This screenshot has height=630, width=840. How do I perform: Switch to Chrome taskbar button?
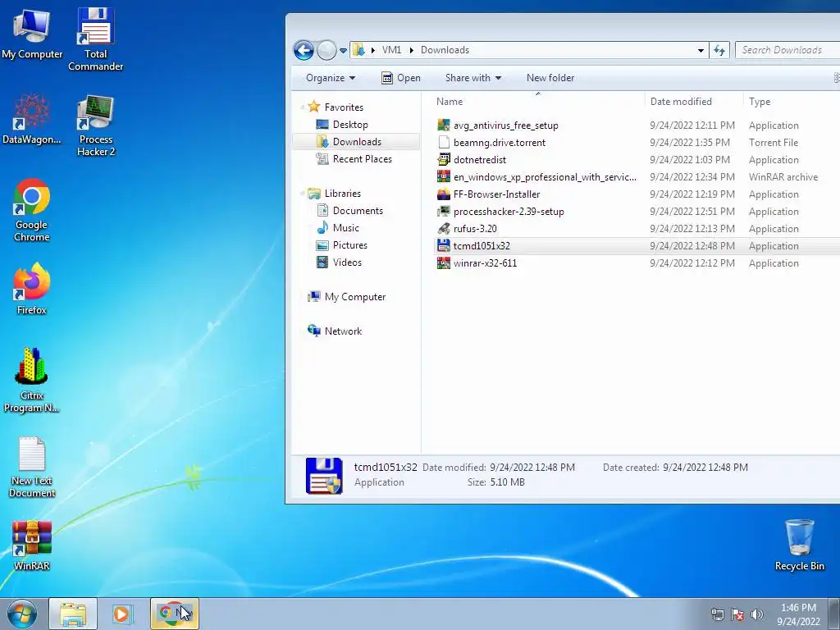point(175,614)
